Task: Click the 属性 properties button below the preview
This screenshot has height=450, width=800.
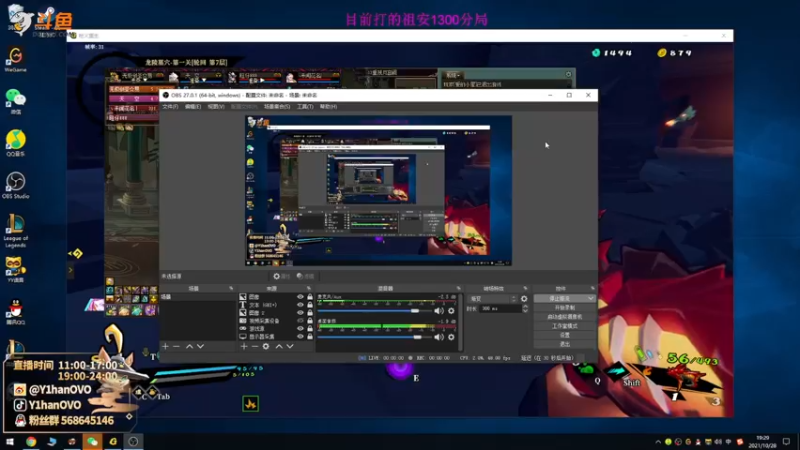Action: pos(281,276)
